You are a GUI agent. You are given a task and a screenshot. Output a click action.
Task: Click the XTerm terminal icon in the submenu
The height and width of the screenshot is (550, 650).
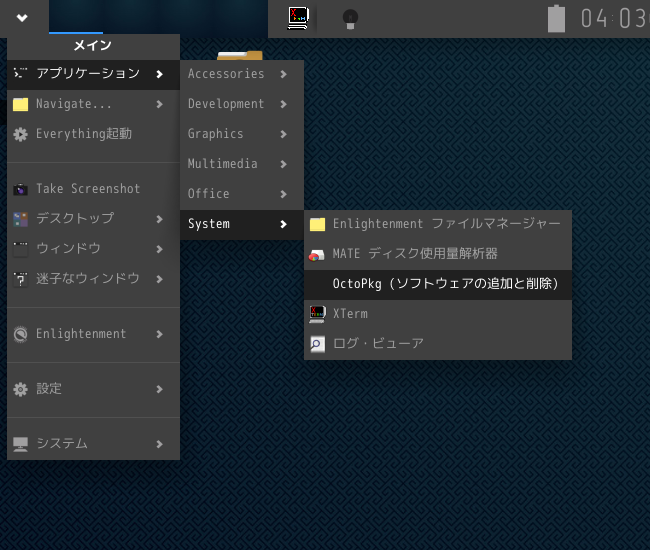pyautogui.click(x=318, y=314)
